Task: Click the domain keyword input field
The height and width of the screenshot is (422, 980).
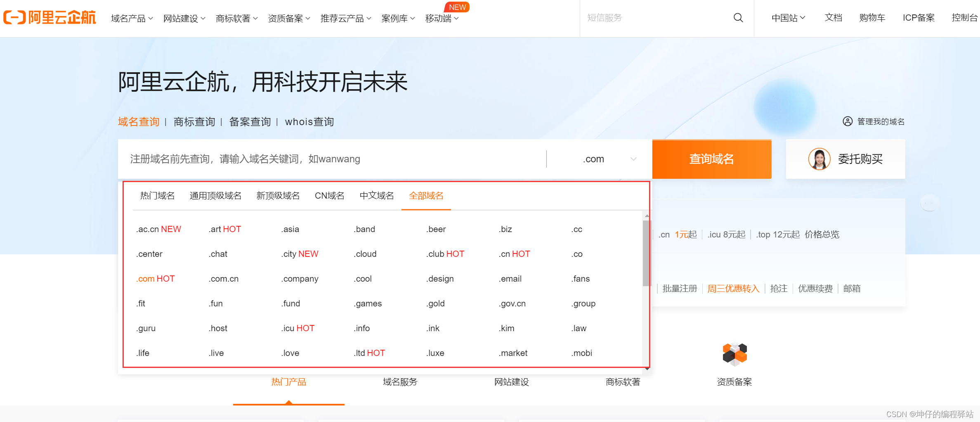Action: tap(332, 159)
